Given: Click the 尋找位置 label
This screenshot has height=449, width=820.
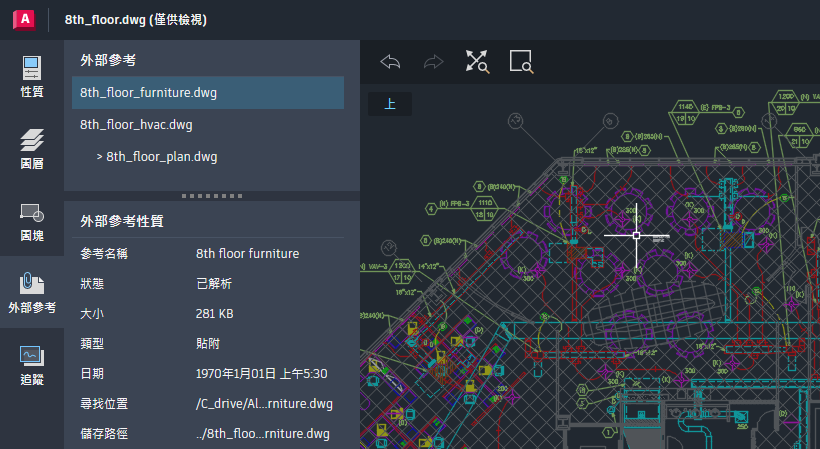Looking at the screenshot, I should (x=104, y=404).
